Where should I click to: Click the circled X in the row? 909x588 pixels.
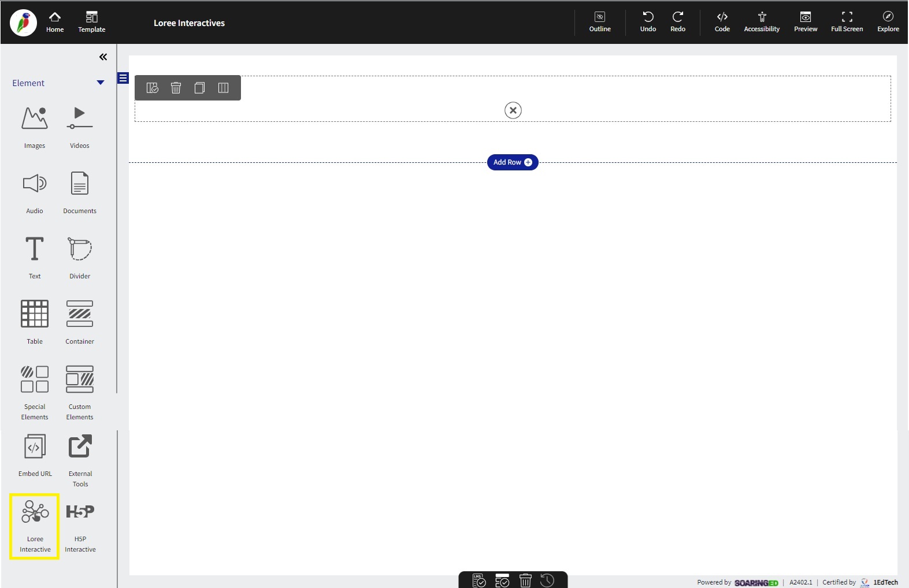tap(513, 110)
